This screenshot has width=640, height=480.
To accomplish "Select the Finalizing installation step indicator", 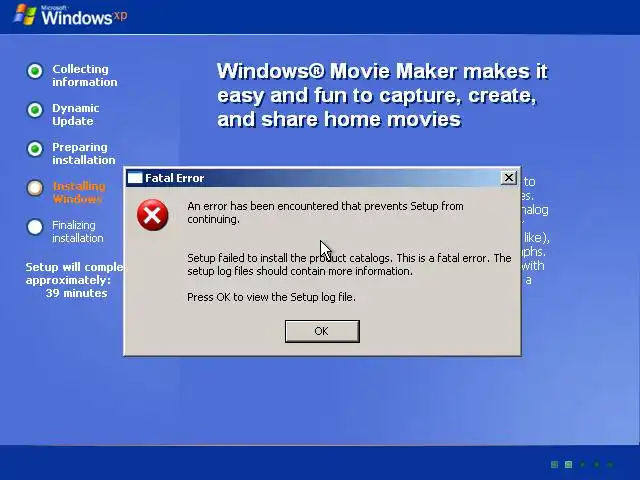I will point(35,227).
